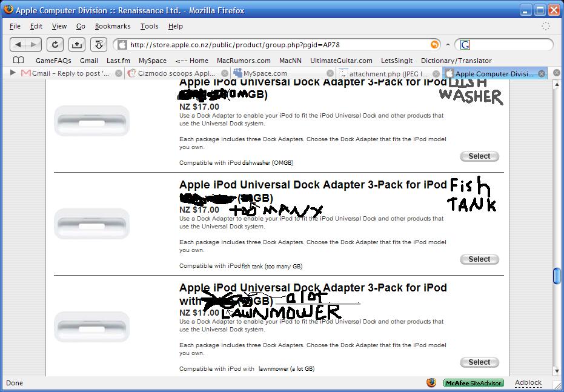Open the Gmail bookmark in bookmarks toolbar
The width and height of the screenshot is (564, 392).
coord(89,61)
